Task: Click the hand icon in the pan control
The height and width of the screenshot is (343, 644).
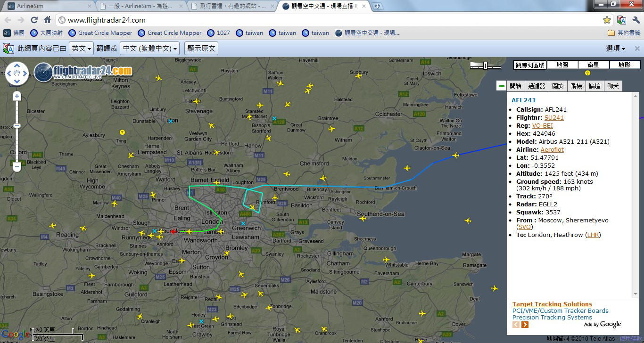Action: (17, 73)
